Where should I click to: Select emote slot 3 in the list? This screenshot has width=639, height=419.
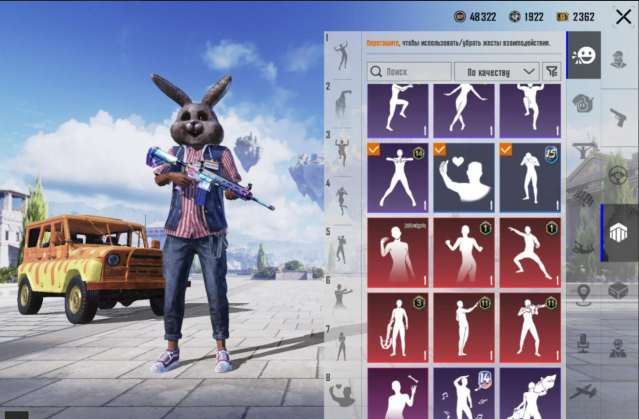pyautogui.click(x=342, y=152)
